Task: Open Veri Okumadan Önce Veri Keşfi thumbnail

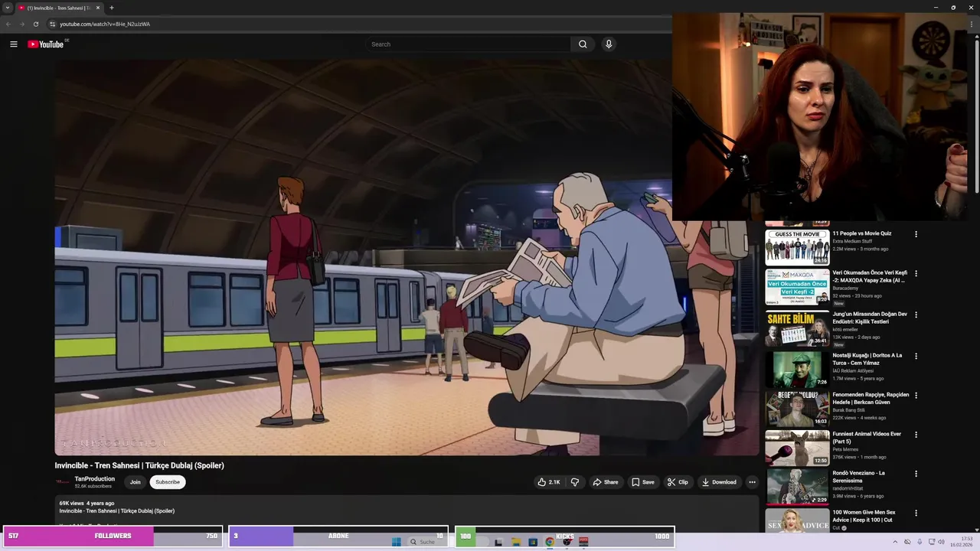Action: coord(797,287)
